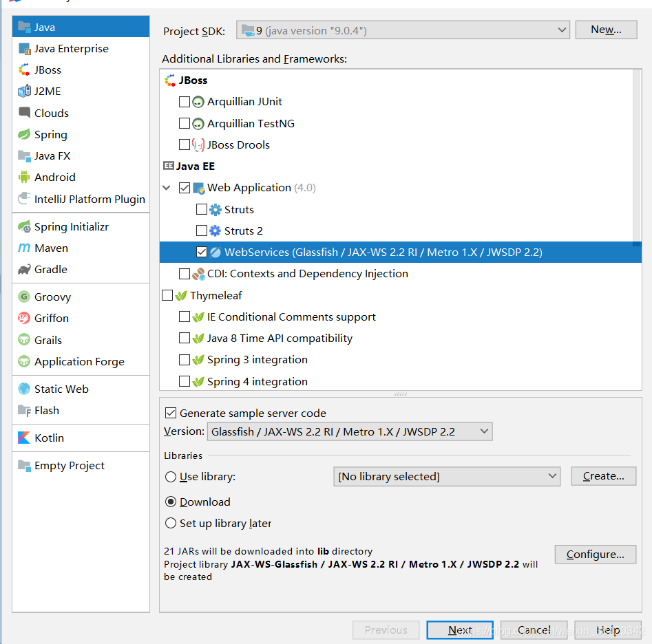Pick the IntelliJ Platform Plugin icon
The width and height of the screenshot is (652, 644).
tap(24, 199)
